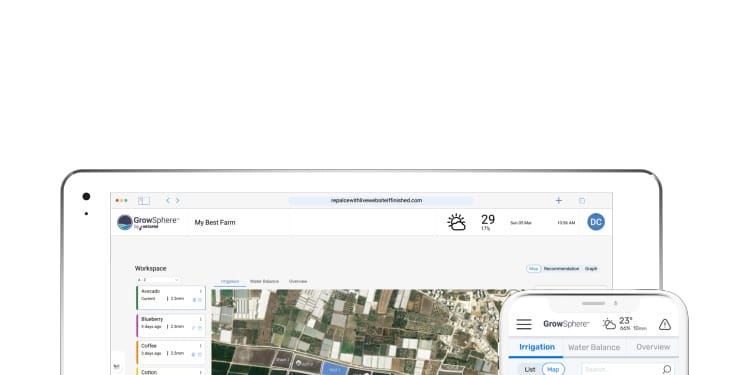The image size is (749, 375).
Task: Click the search magnifier icon on phone
Action: click(667, 369)
